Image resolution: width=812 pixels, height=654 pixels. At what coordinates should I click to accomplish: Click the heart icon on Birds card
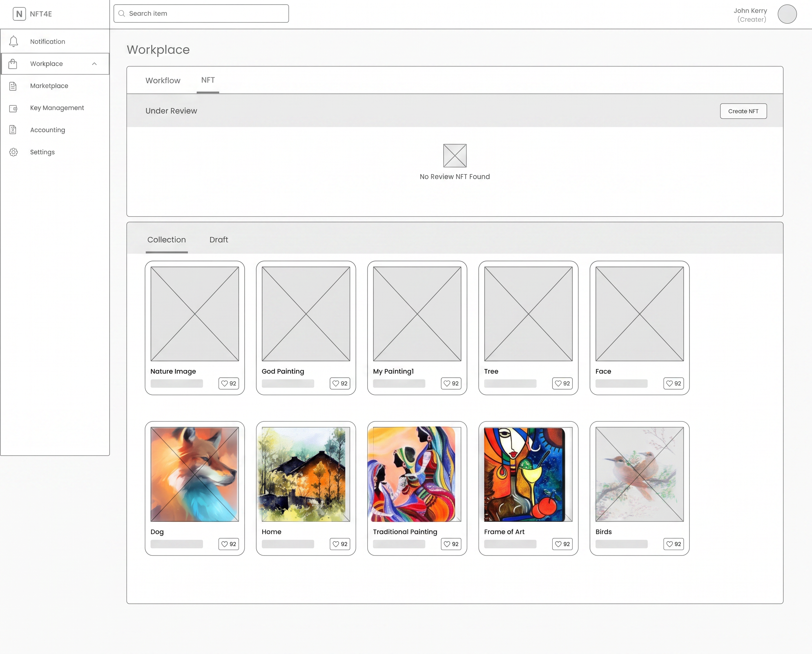tap(670, 544)
